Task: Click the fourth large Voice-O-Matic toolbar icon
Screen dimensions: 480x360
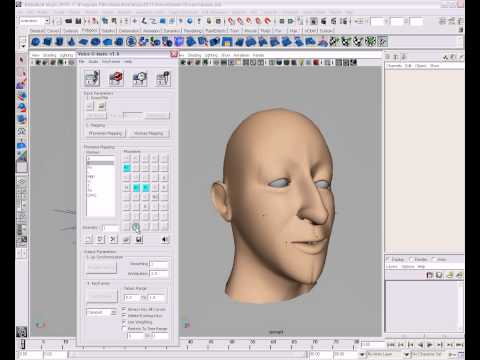Action: tap(163, 79)
